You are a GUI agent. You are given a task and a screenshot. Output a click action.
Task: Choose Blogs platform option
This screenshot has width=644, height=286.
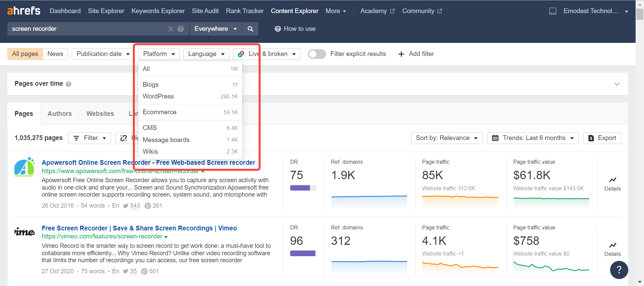tap(190, 85)
